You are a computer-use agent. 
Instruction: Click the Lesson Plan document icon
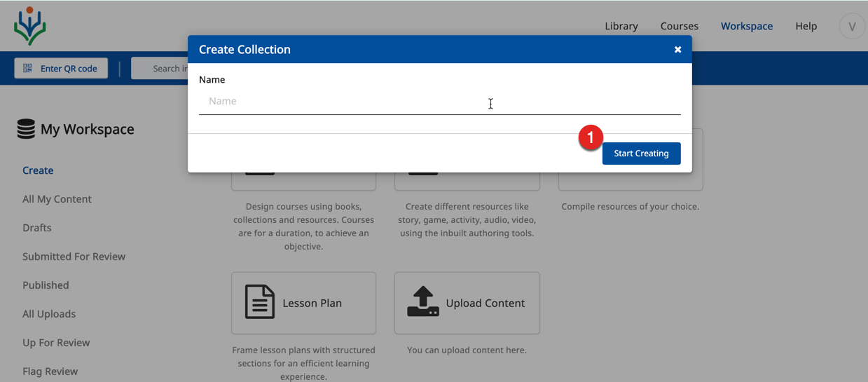(x=260, y=303)
